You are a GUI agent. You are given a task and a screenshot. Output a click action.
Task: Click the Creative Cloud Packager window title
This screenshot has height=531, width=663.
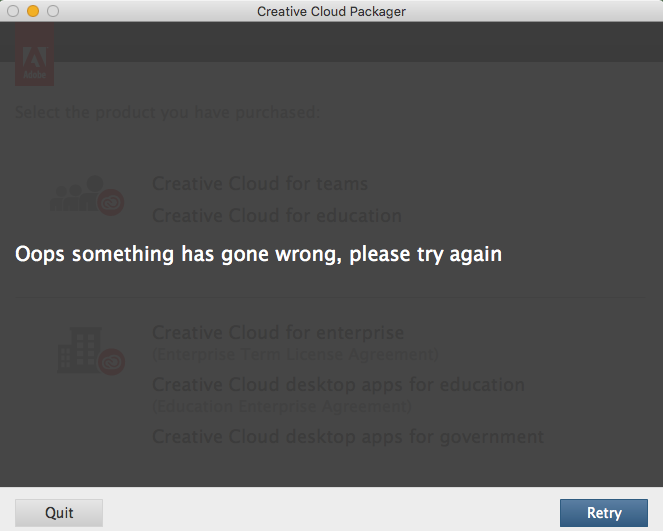331,11
